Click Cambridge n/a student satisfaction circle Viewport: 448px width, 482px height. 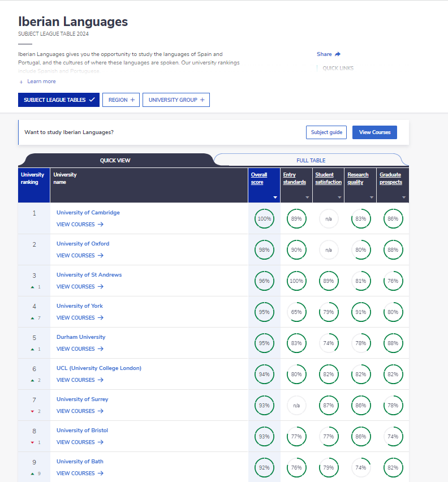[x=329, y=218]
